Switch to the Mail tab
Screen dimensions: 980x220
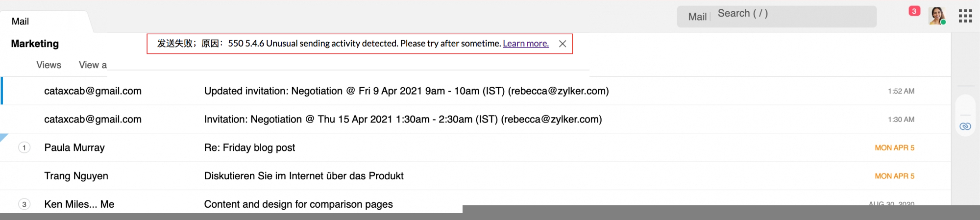coord(20,22)
